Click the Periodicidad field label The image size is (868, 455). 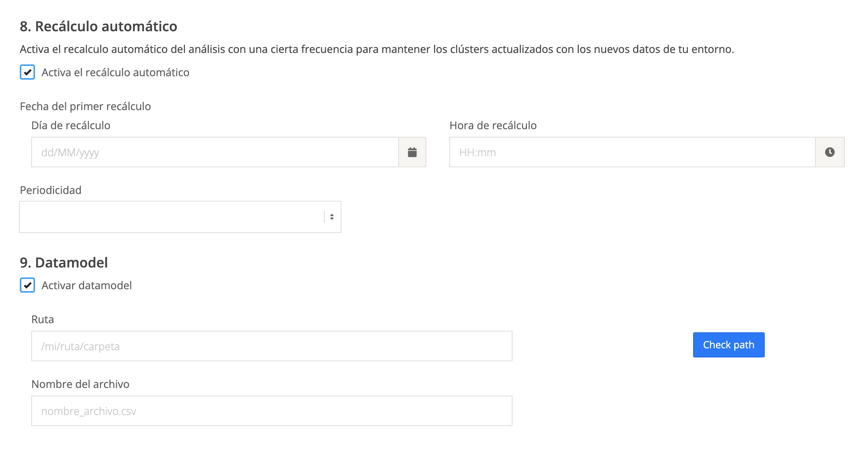pyautogui.click(x=51, y=190)
